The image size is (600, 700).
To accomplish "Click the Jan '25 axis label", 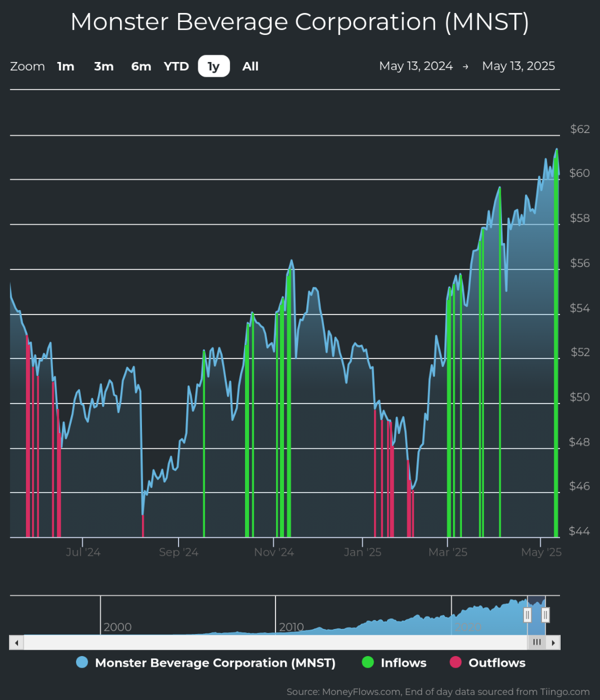I will tap(363, 552).
